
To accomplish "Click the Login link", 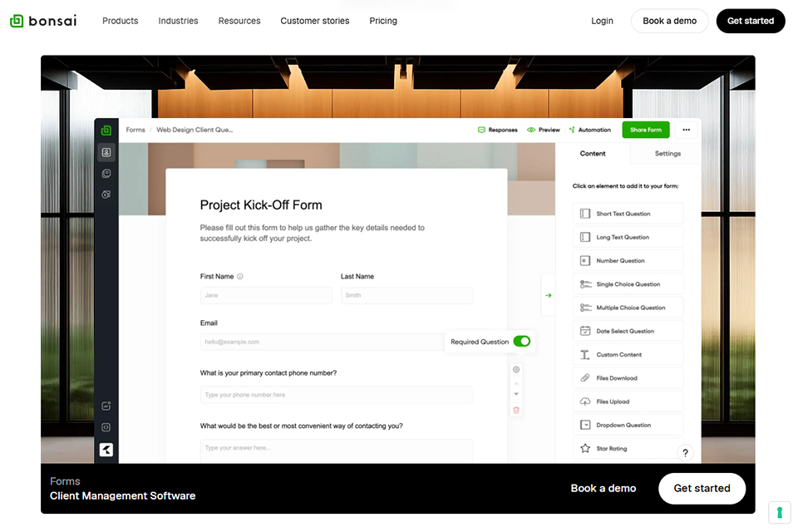I will [602, 21].
